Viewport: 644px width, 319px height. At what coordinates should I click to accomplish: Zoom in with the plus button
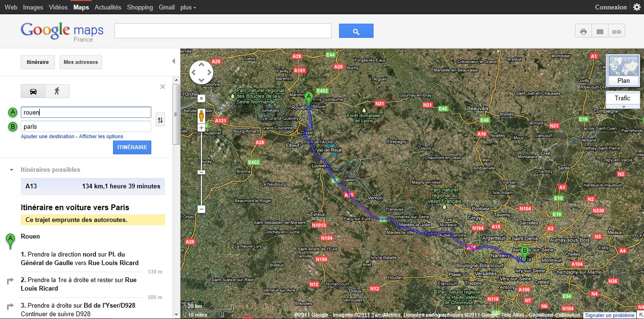point(201,128)
